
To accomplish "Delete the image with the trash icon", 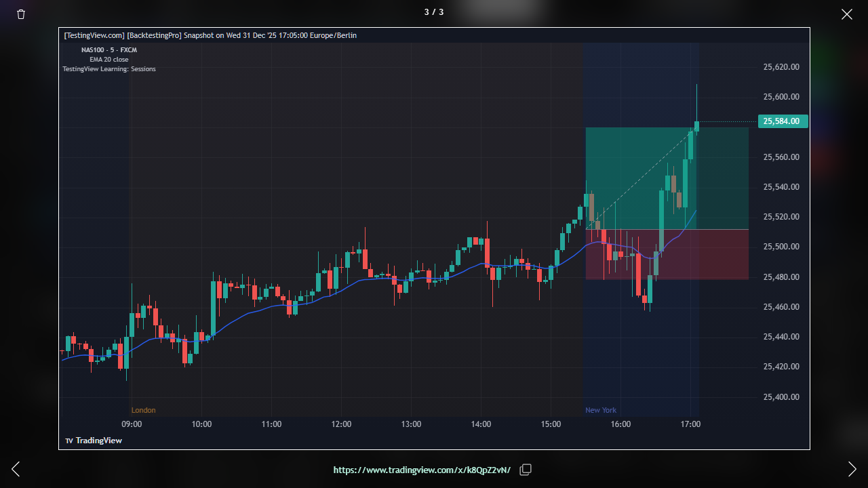I will (x=21, y=14).
